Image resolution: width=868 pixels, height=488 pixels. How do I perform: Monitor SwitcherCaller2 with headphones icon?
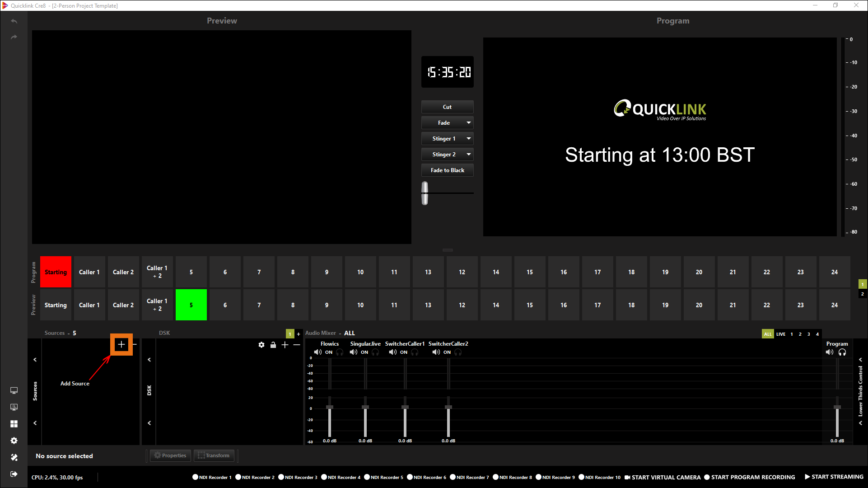tap(458, 352)
